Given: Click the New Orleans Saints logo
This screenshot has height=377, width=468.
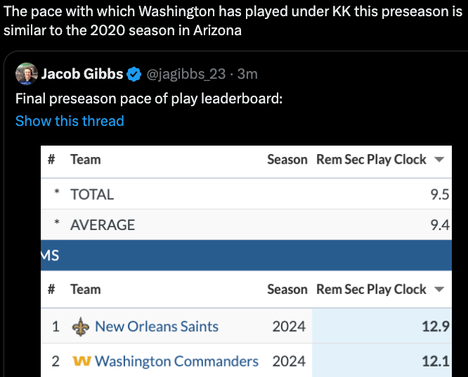Looking at the screenshot, I should (x=81, y=327).
